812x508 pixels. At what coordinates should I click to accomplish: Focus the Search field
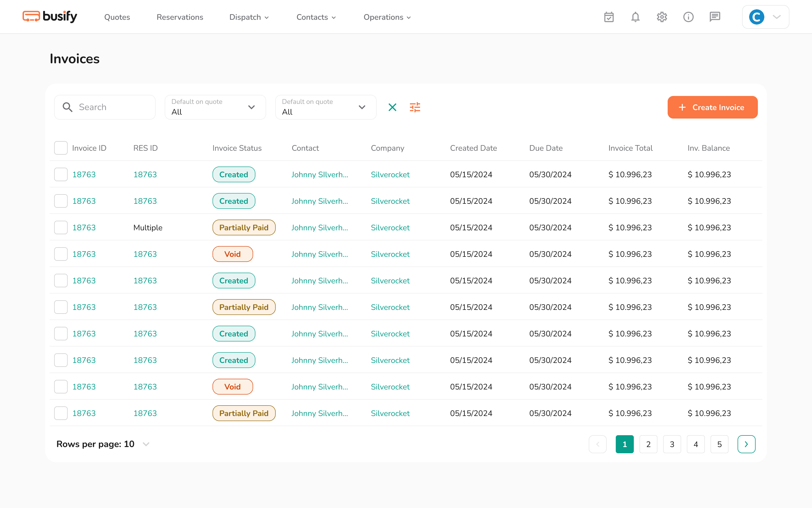point(105,107)
